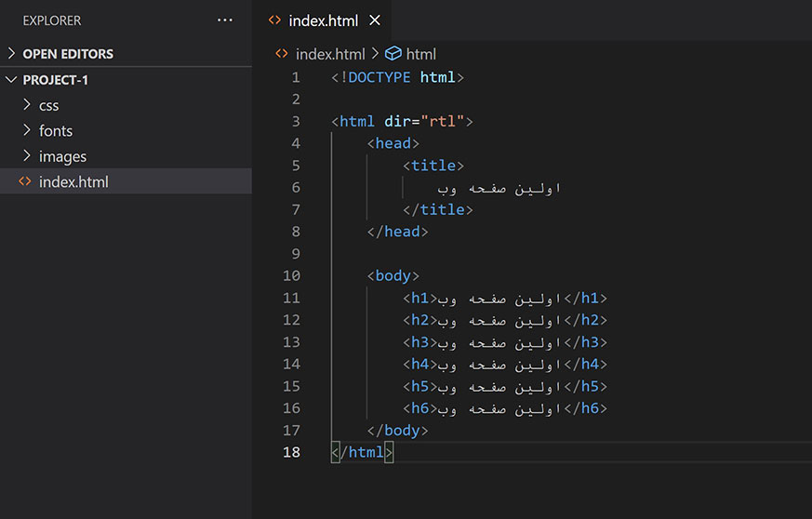Click the HTML file icon in the editor tab
This screenshot has height=519, width=812.
274,20
